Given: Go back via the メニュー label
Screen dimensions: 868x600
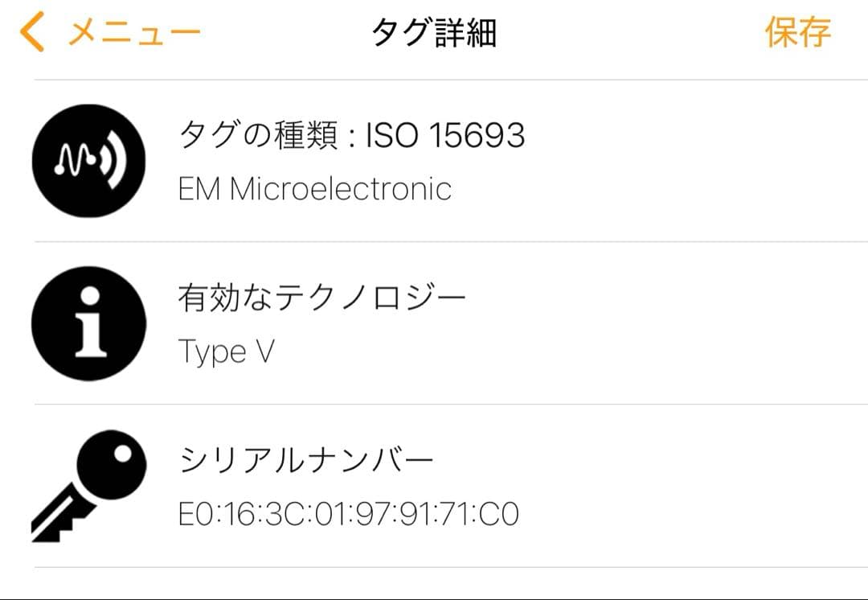Looking at the screenshot, I should [134, 33].
